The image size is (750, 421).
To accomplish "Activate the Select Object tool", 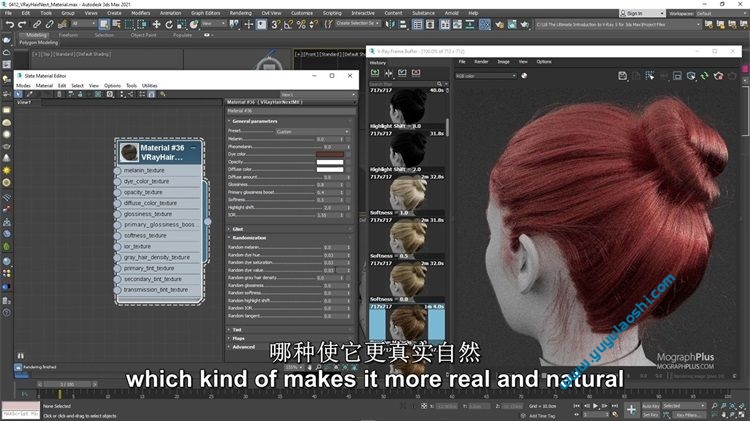I will [x=104, y=24].
